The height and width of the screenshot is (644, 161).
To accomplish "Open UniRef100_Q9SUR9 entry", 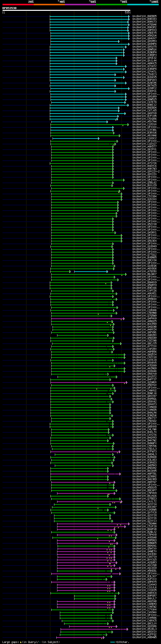I will coord(144,97).
